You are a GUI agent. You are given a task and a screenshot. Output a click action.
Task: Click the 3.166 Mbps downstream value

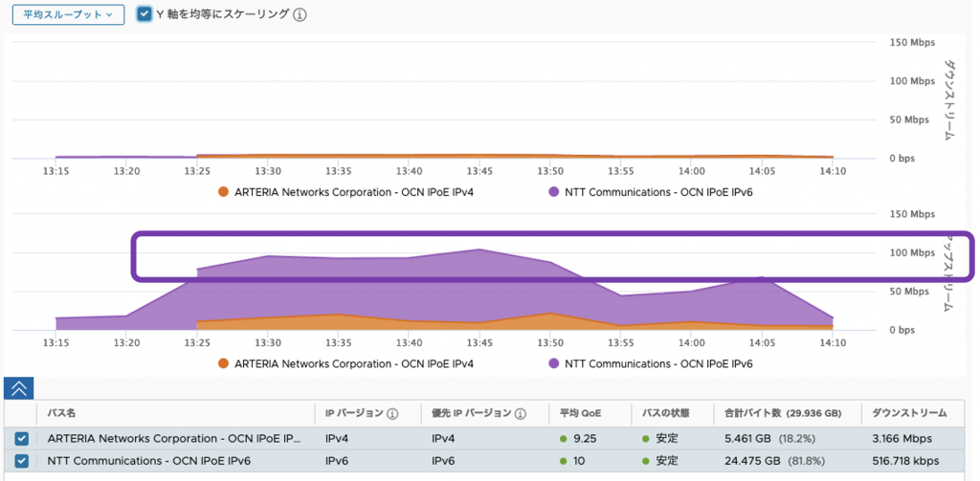coord(902,439)
